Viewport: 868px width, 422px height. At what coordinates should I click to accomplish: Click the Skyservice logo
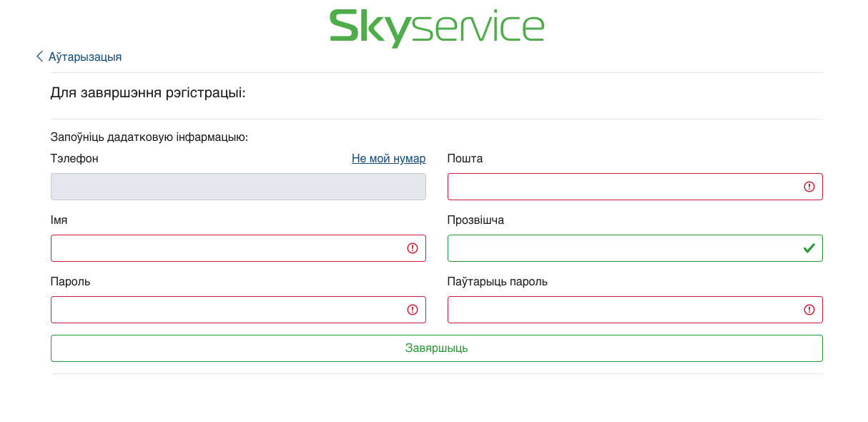436,29
